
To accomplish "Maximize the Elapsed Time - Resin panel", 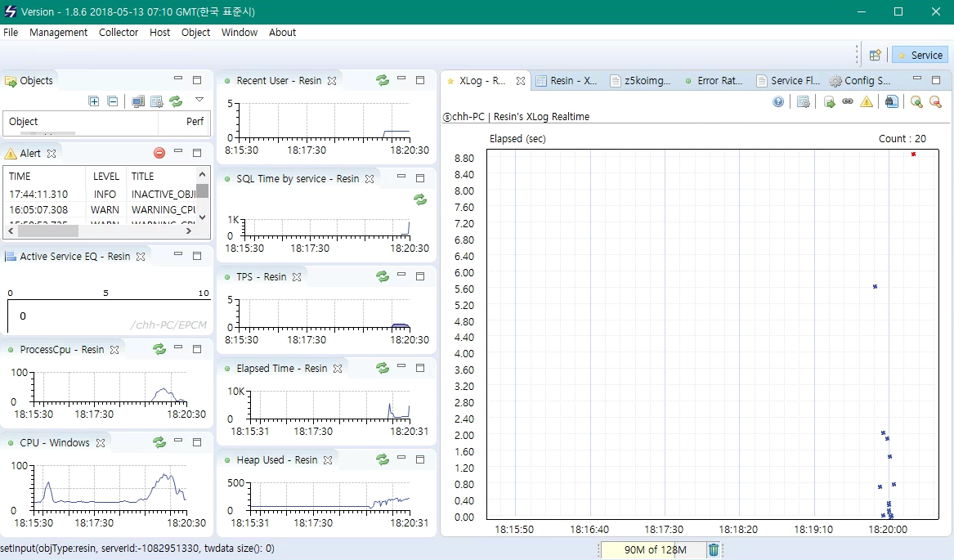I will click(420, 368).
